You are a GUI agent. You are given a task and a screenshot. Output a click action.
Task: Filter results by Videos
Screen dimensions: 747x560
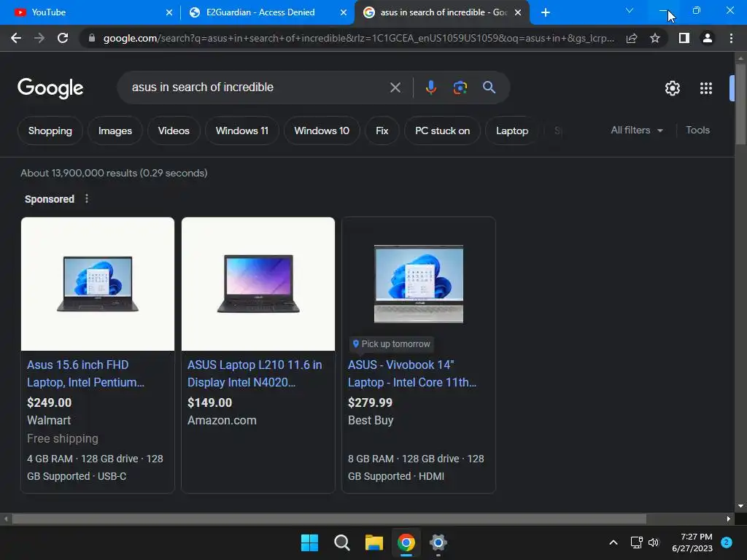[x=174, y=131]
